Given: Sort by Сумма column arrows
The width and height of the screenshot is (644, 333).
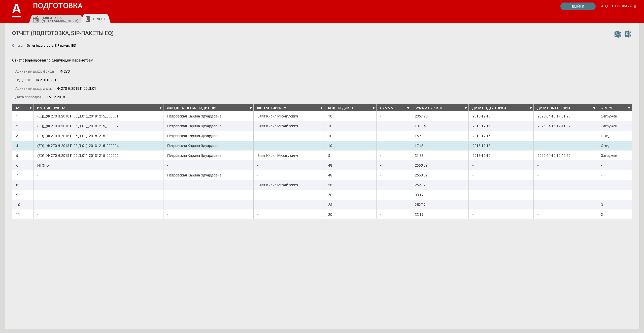Looking at the screenshot, I should coord(408,108).
